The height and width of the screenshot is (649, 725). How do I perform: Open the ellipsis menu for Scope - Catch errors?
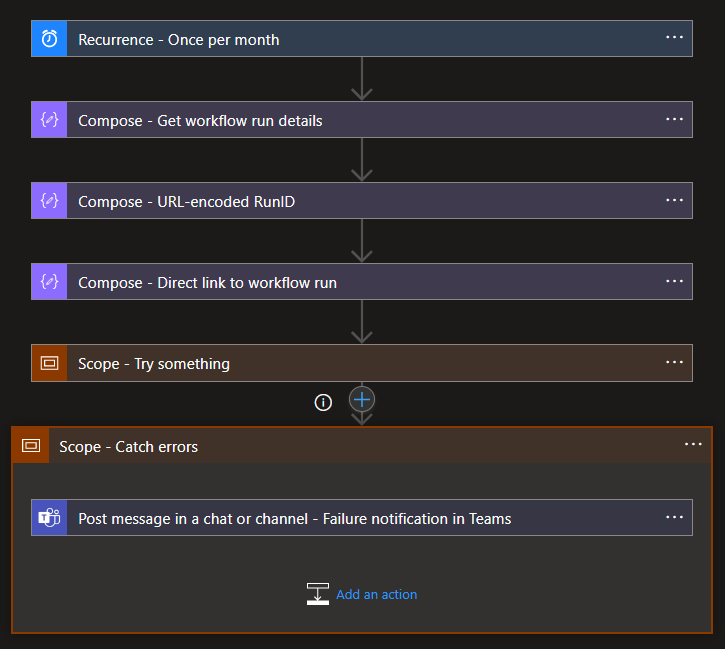693,445
